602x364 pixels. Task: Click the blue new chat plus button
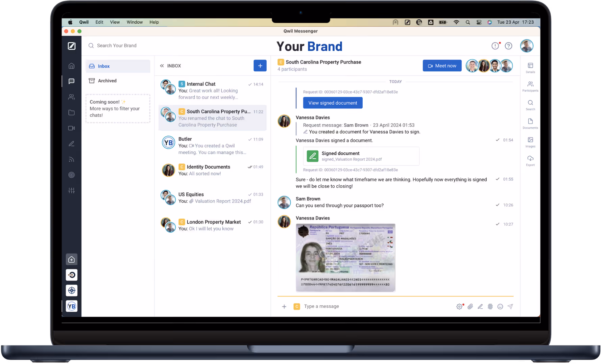tap(260, 66)
